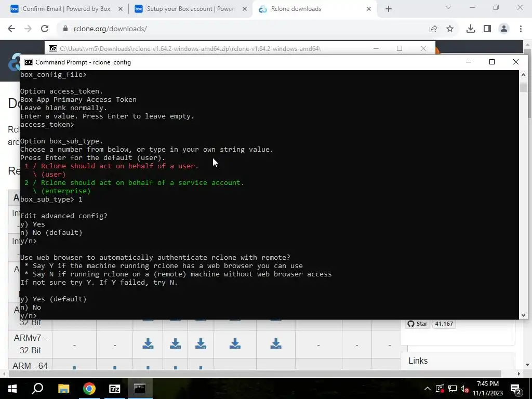The width and height of the screenshot is (532, 399).
Task: Show hidden tray icons chevron
Action: [x=428, y=389]
